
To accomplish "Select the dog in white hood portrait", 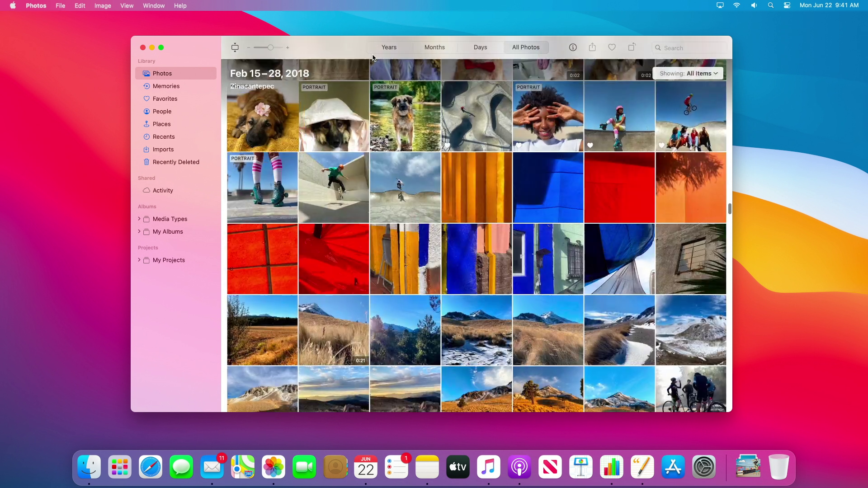I will (x=334, y=116).
